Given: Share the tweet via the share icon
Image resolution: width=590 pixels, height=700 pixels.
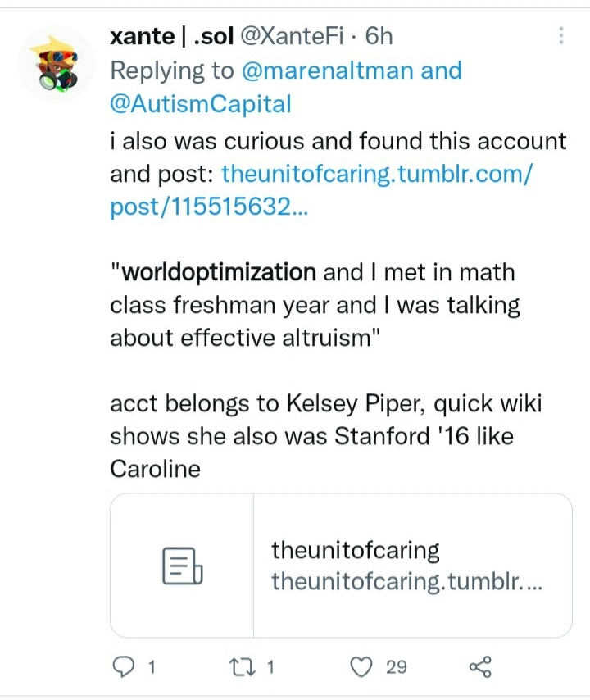Looking at the screenshot, I should click(x=480, y=666).
